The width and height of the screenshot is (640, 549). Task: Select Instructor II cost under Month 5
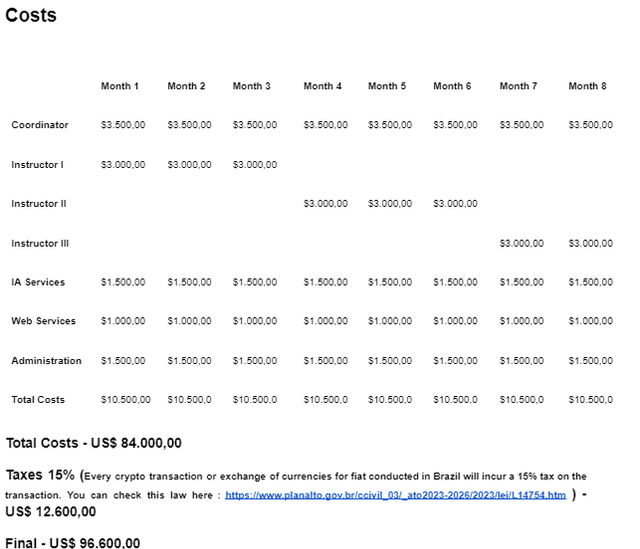click(x=389, y=203)
